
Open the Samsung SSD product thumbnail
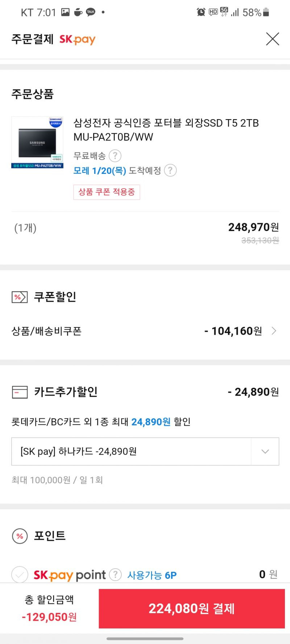coord(37,142)
